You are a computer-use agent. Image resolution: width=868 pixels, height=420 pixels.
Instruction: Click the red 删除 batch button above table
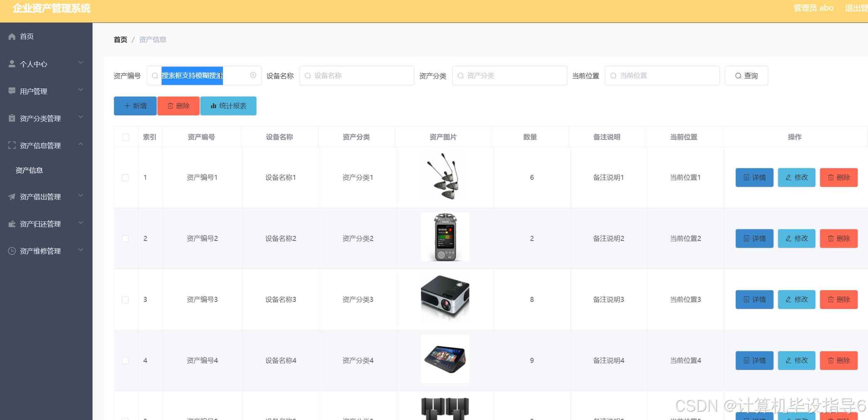(x=179, y=106)
